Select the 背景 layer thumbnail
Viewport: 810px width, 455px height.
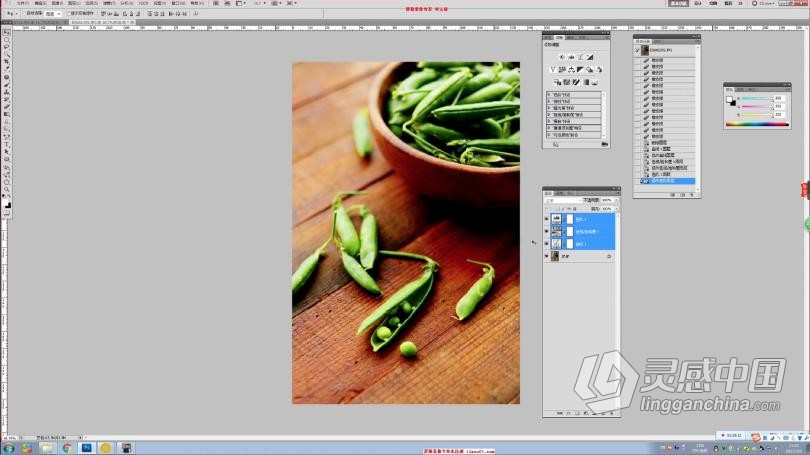[555, 256]
